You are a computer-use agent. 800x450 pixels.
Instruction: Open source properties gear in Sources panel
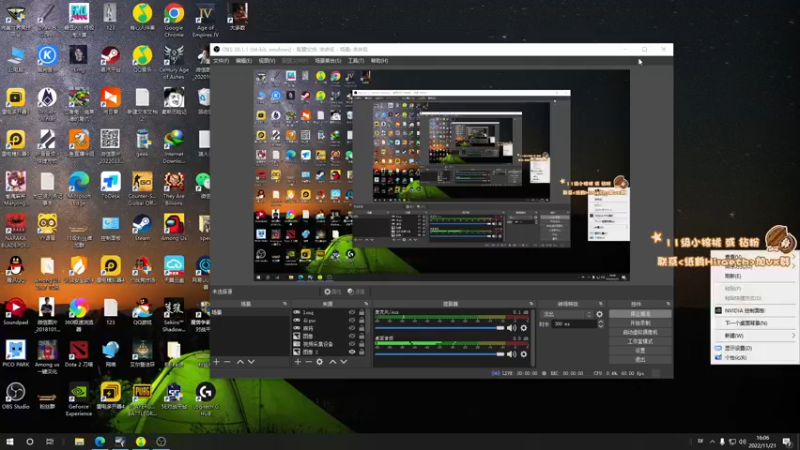[x=320, y=362]
